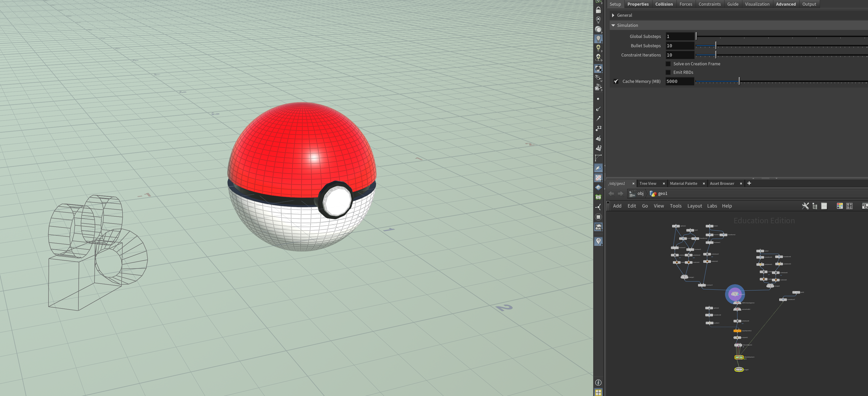Viewport: 868px width, 396px height.
Task: Close the Asset Browser pane tab
Action: tap(741, 184)
